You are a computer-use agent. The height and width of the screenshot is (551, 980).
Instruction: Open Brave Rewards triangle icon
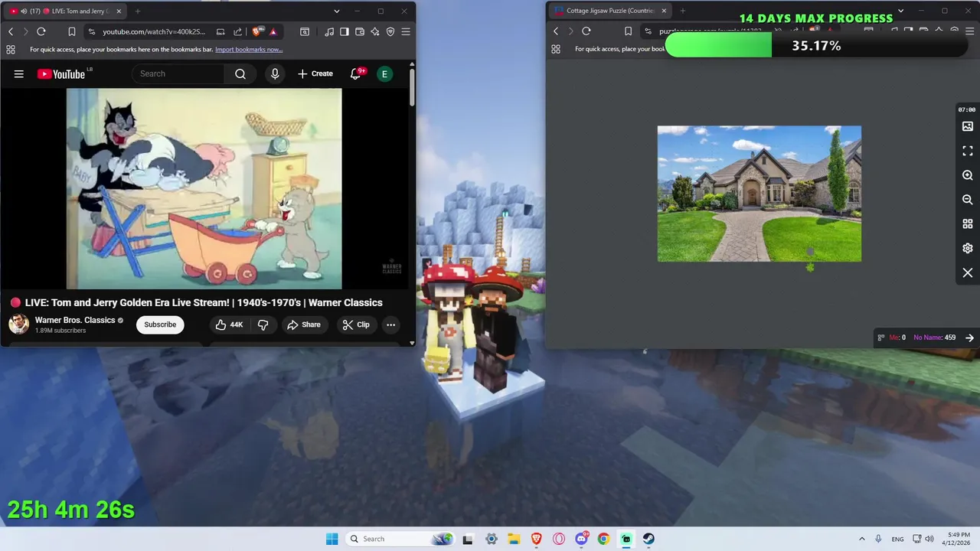pyautogui.click(x=273, y=31)
